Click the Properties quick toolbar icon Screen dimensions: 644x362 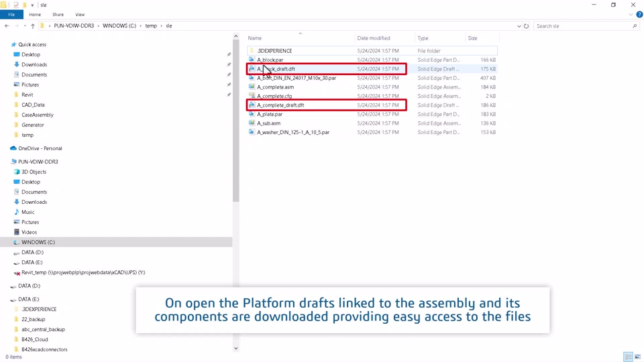click(x=16, y=5)
